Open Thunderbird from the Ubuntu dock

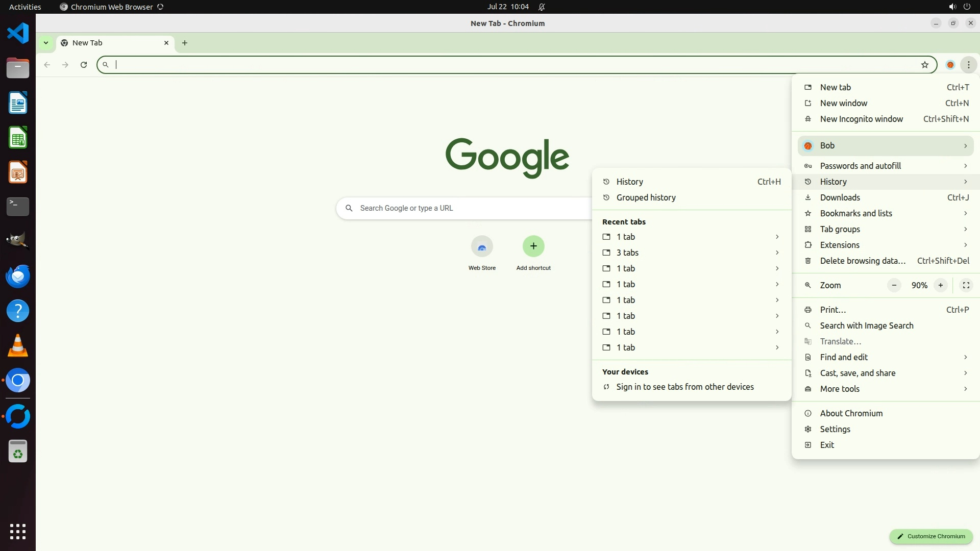(18, 276)
